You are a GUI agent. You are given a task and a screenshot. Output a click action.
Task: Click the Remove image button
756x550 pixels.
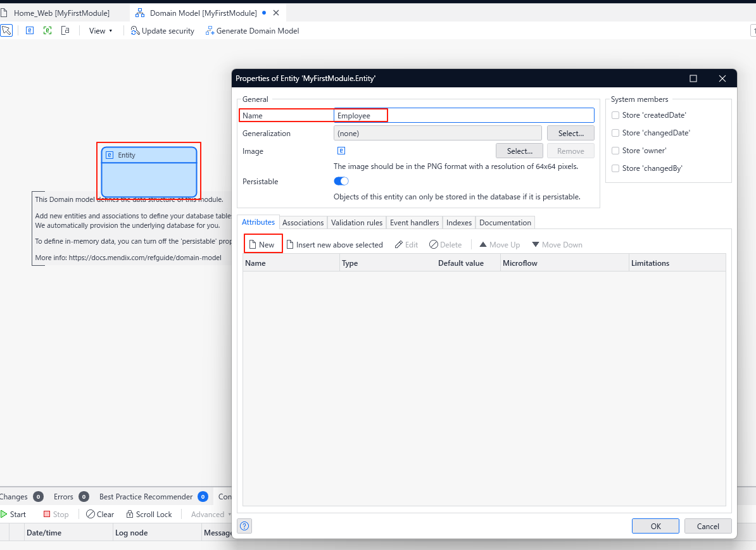[x=570, y=151]
